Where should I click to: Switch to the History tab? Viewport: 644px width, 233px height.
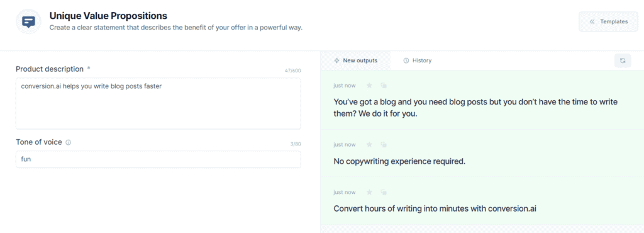tap(418, 60)
